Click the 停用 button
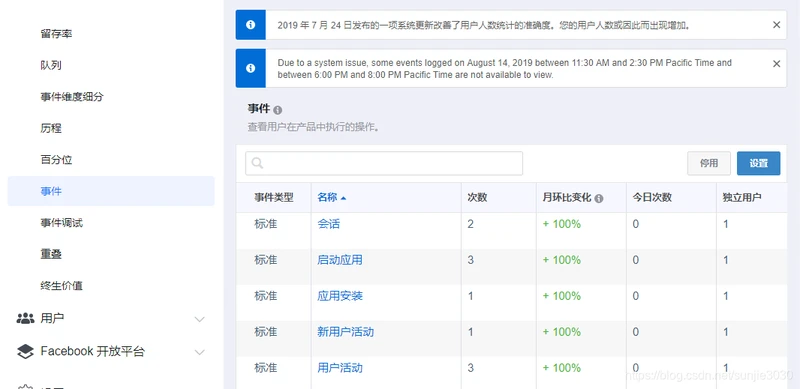The image size is (800, 389). [709, 163]
